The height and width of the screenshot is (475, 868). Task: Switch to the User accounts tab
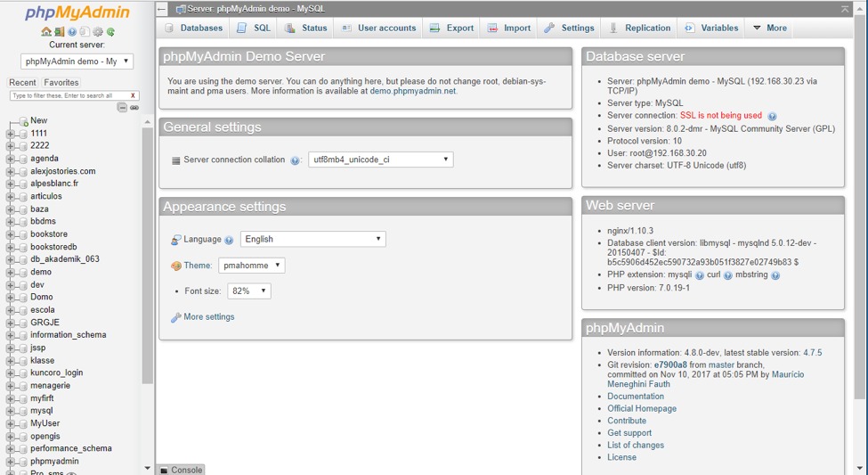pos(379,28)
